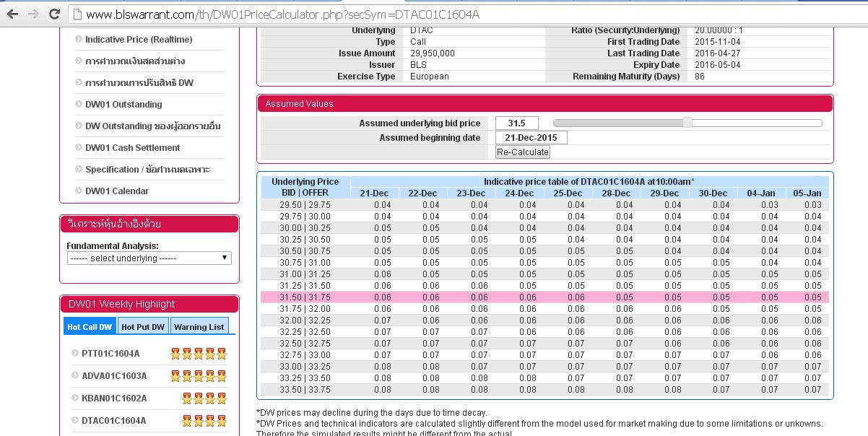The image size is (868, 436).
Task: Click the bullet icon beside DTAC01C1604A
Action: coord(75,420)
